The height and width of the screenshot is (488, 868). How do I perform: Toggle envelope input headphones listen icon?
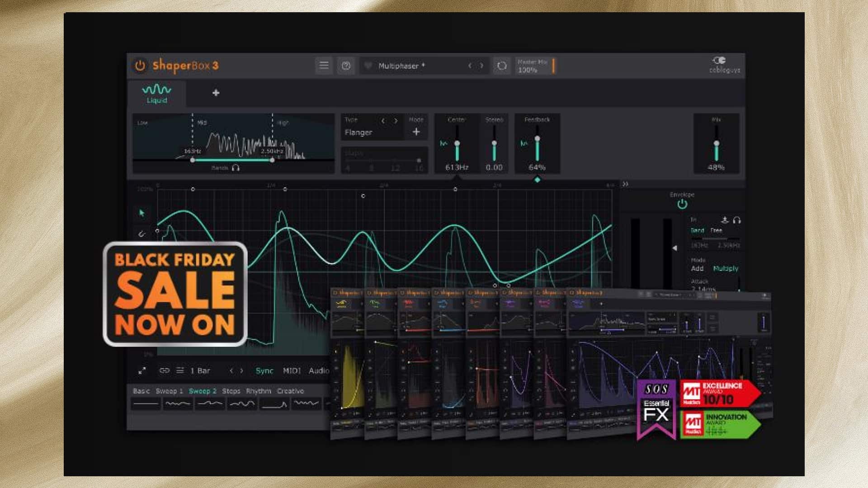[x=737, y=220]
